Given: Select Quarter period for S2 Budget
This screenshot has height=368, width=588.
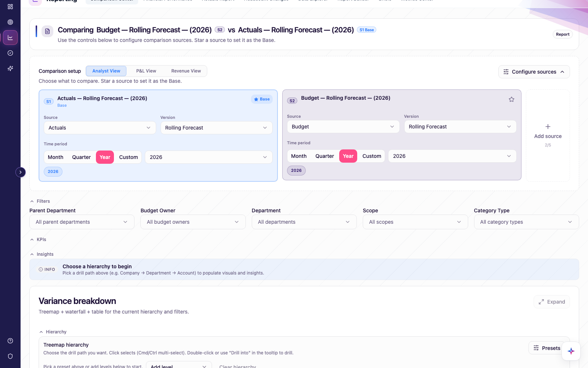Looking at the screenshot, I should tap(325, 156).
